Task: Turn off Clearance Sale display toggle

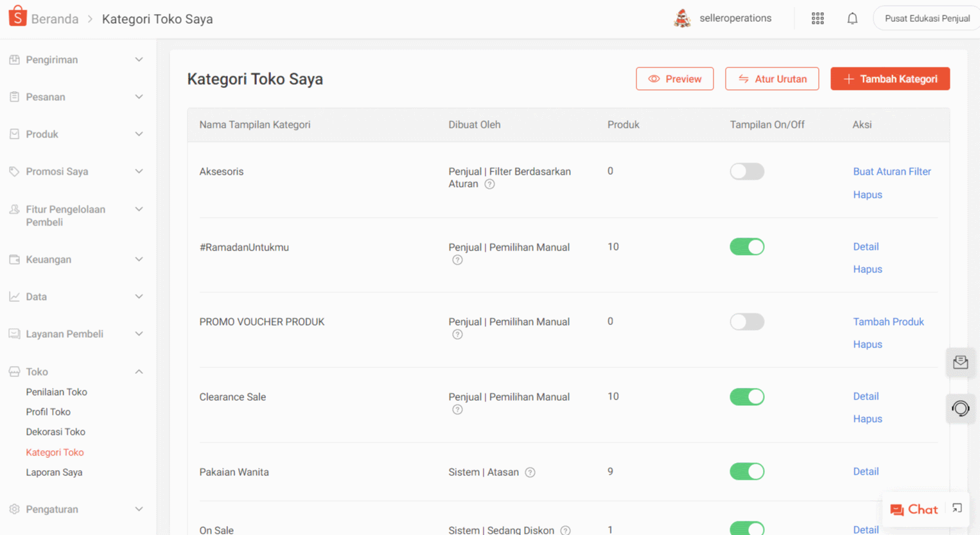Action: 747,397
